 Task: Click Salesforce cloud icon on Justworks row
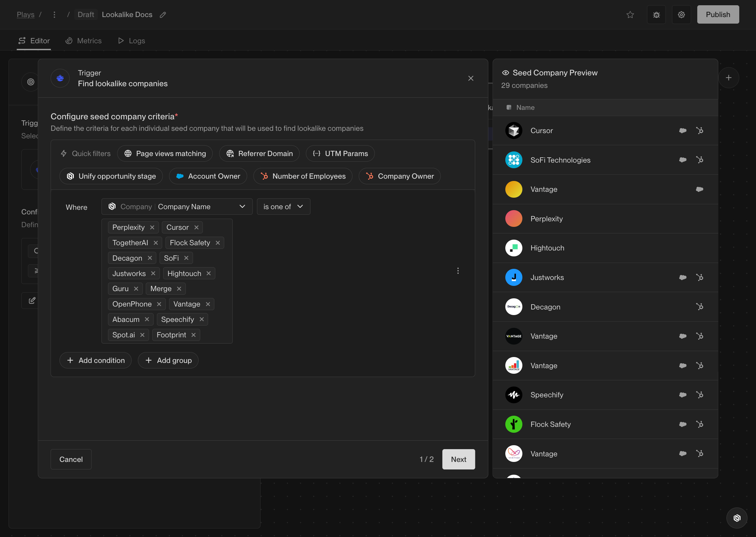point(682,277)
